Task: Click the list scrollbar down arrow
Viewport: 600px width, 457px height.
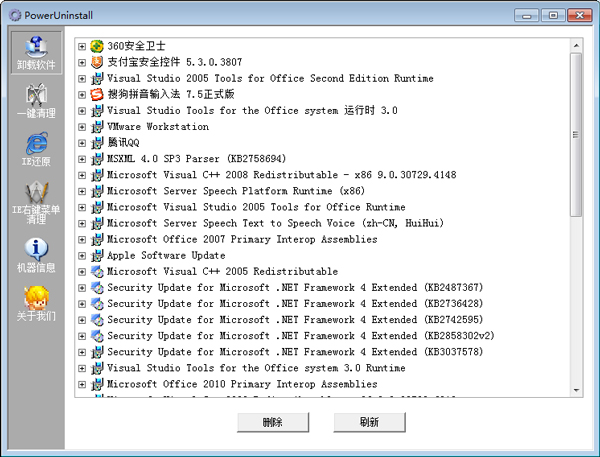Action: [576, 390]
